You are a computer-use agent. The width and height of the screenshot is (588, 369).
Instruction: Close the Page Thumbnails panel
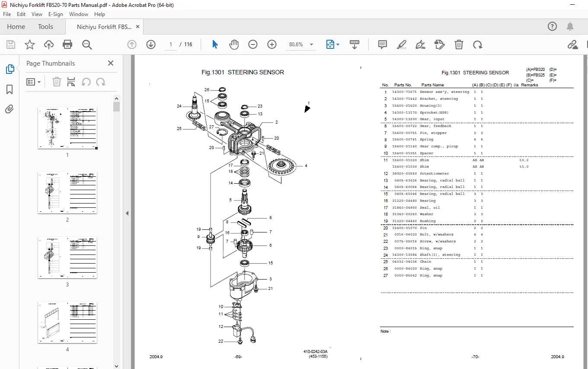[x=111, y=63]
